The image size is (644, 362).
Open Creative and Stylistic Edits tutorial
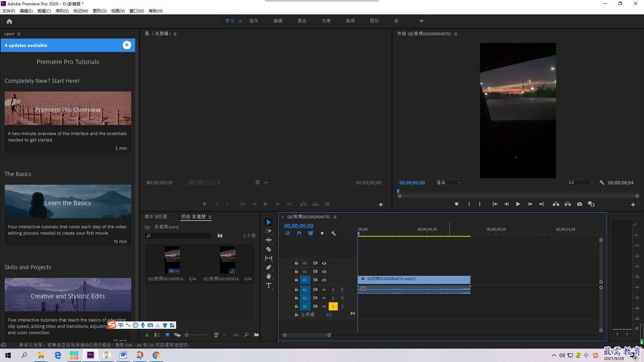[x=68, y=295]
